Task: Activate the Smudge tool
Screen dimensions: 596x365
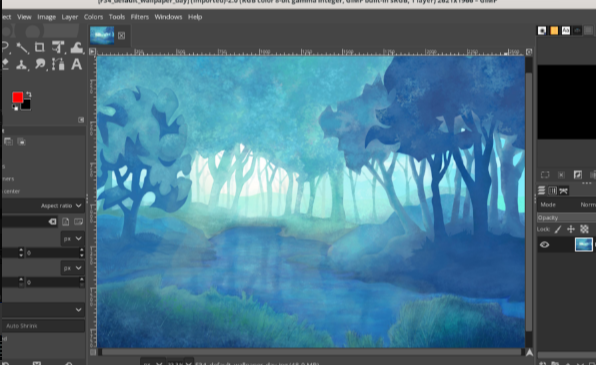Action: [x=40, y=64]
